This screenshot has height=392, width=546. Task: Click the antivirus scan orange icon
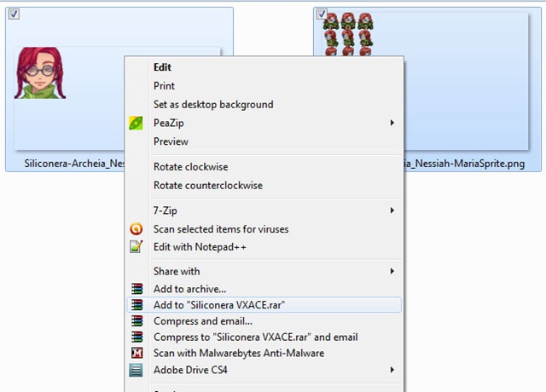pyautogui.click(x=136, y=229)
